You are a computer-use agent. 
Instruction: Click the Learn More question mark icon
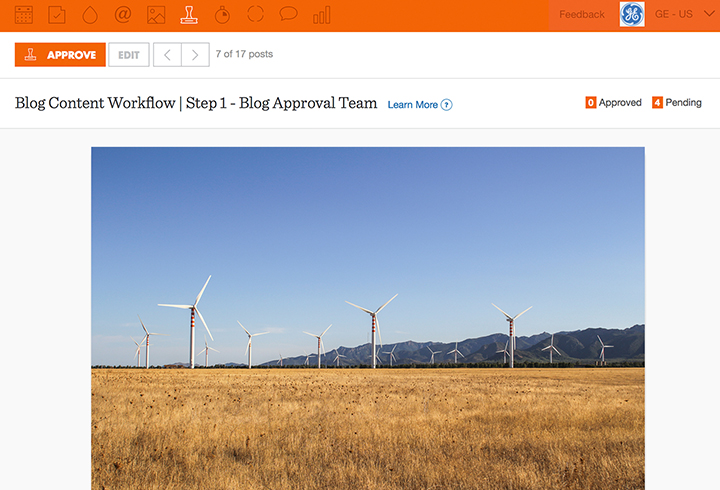[446, 105]
